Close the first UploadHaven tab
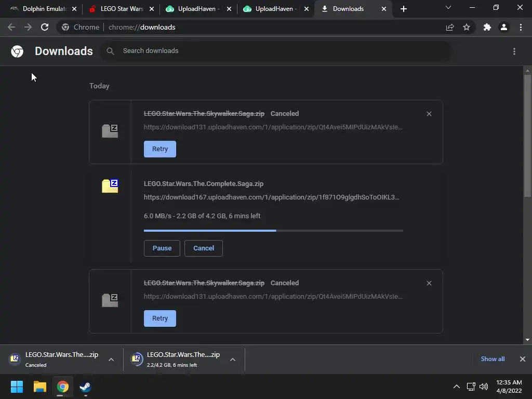 click(229, 9)
